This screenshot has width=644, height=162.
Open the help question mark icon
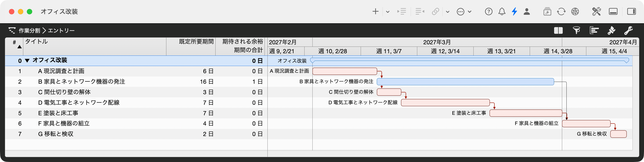tap(489, 11)
